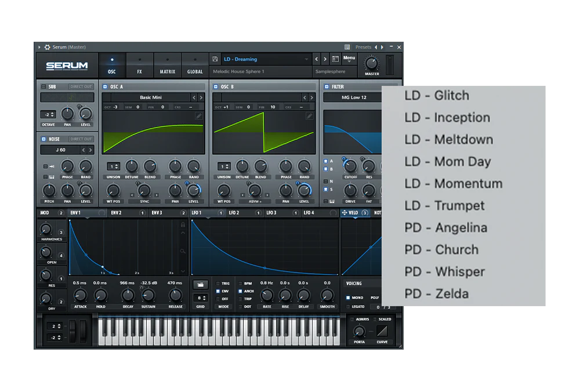Viewport: 580px width, 392px height.
Task: Click the FL Studio plugin settings gear
Action: (x=47, y=47)
